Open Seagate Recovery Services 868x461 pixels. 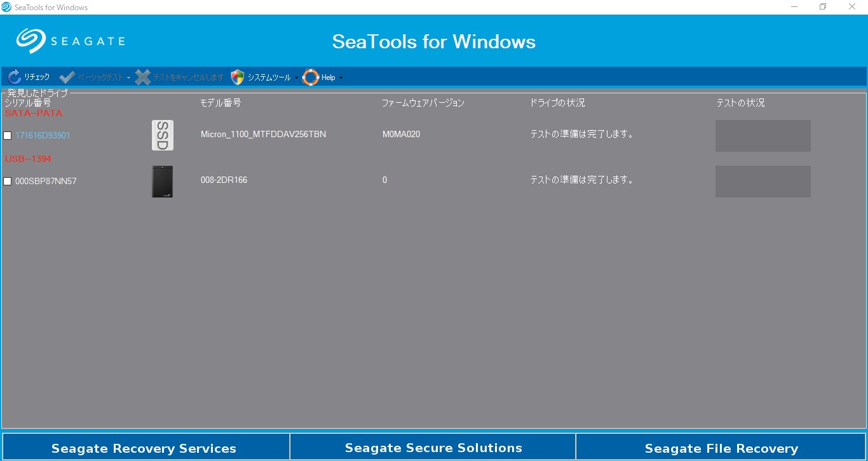(x=146, y=447)
